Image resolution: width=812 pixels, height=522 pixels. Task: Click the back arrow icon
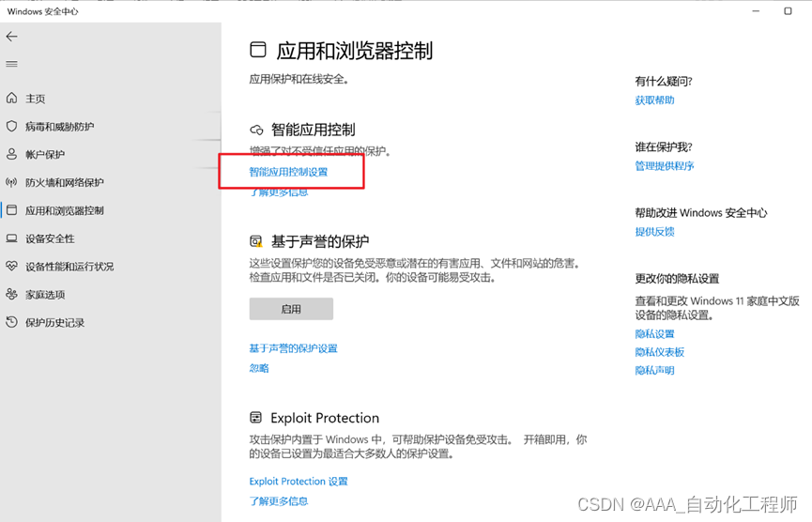click(x=11, y=37)
